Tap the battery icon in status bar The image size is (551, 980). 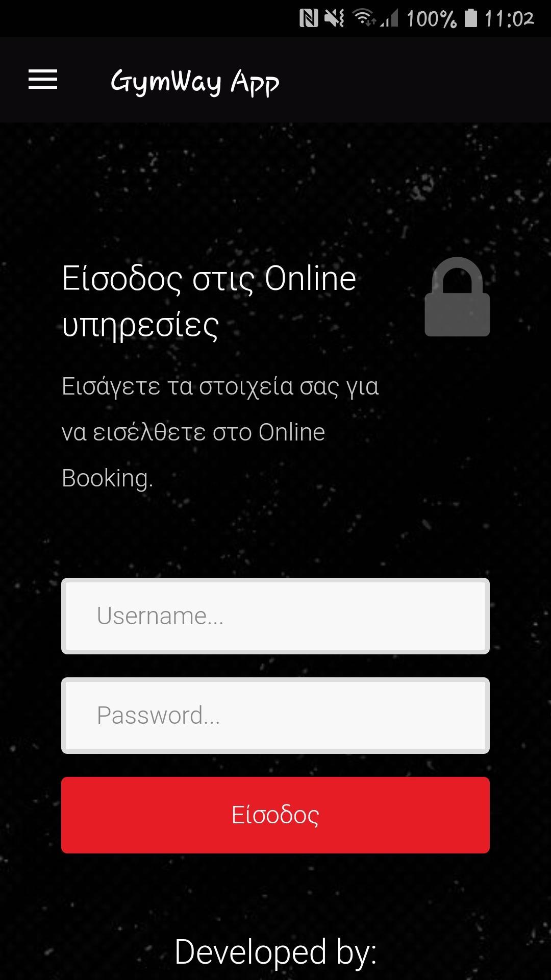coord(471,19)
